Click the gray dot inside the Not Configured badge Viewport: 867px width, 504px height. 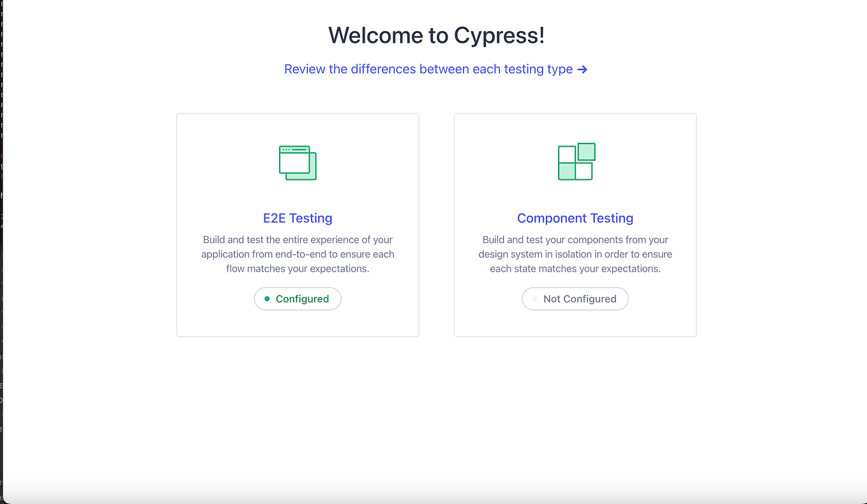tap(534, 299)
